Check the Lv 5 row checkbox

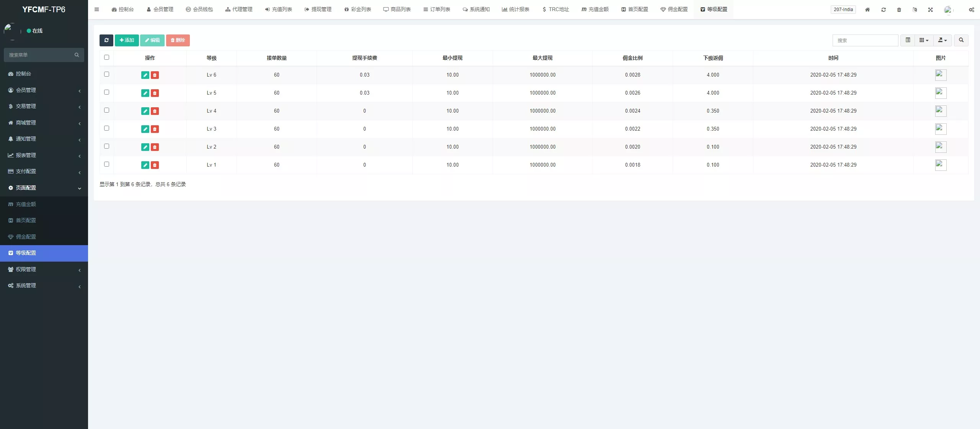[x=106, y=92]
